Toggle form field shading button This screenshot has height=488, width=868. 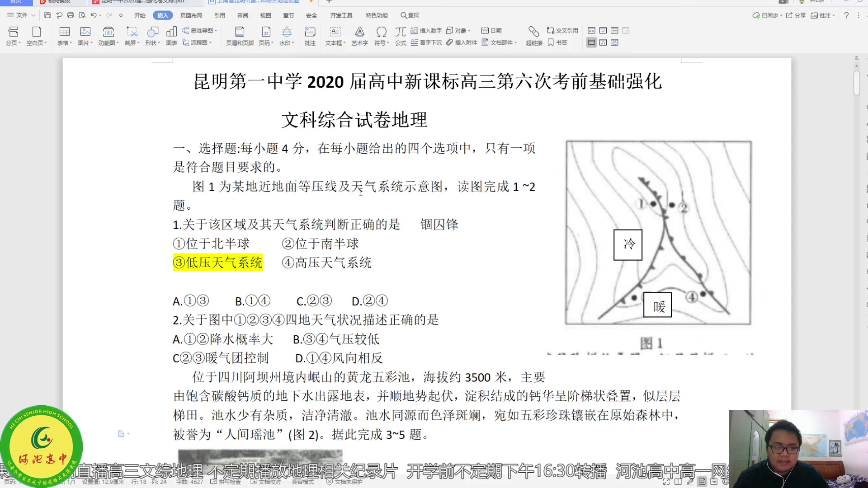pyautogui.click(x=591, y=42)
